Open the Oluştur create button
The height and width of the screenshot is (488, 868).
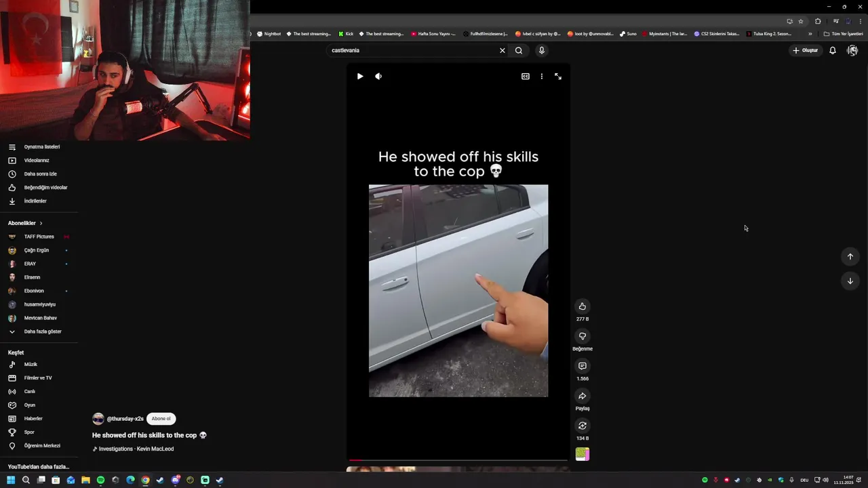[x=806, y=50]
